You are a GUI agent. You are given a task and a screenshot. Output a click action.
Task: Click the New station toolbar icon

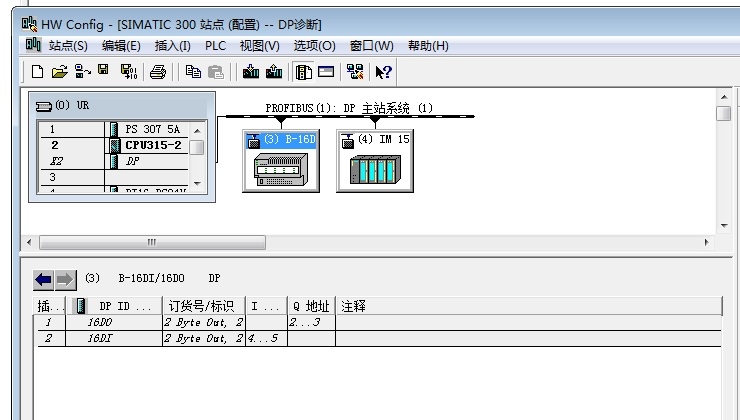click(37, 72)
